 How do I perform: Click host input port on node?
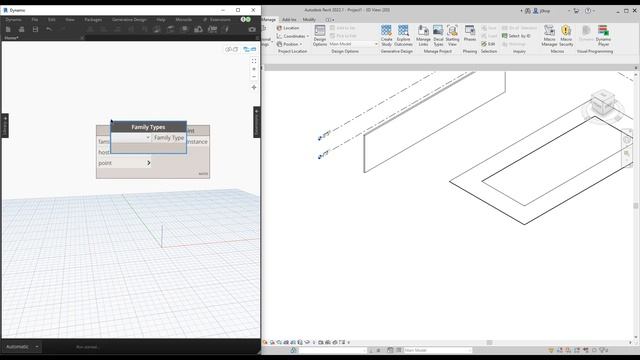104,152
